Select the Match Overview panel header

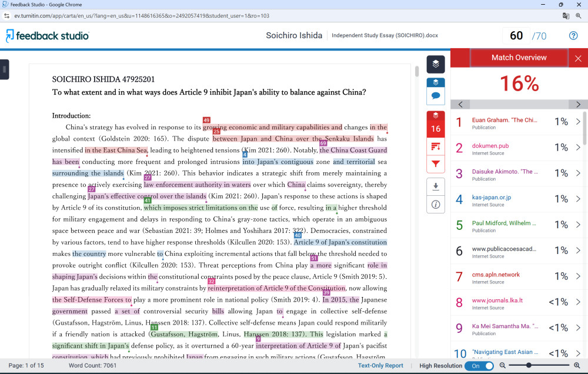pos(519,58)
